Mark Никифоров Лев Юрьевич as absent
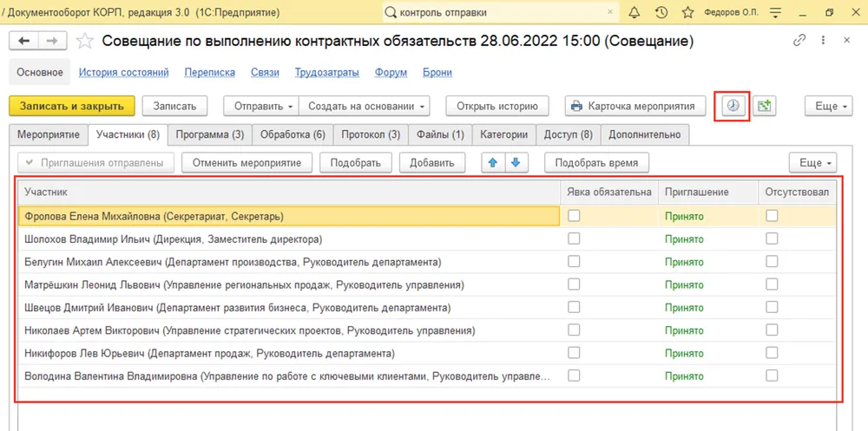 coord(772,352)
